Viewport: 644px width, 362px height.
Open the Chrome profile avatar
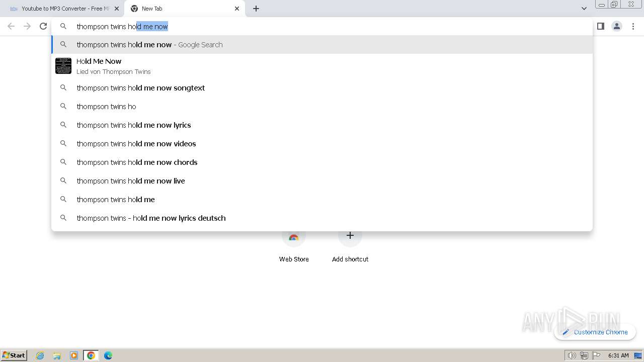[616, 26]
